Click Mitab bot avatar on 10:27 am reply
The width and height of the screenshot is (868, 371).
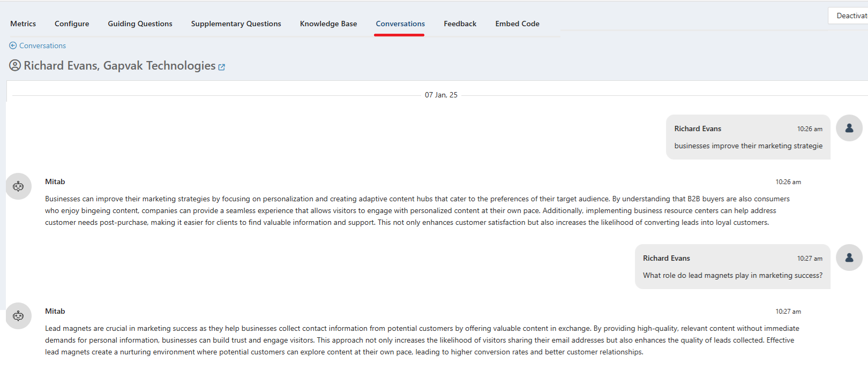(19, 316)
